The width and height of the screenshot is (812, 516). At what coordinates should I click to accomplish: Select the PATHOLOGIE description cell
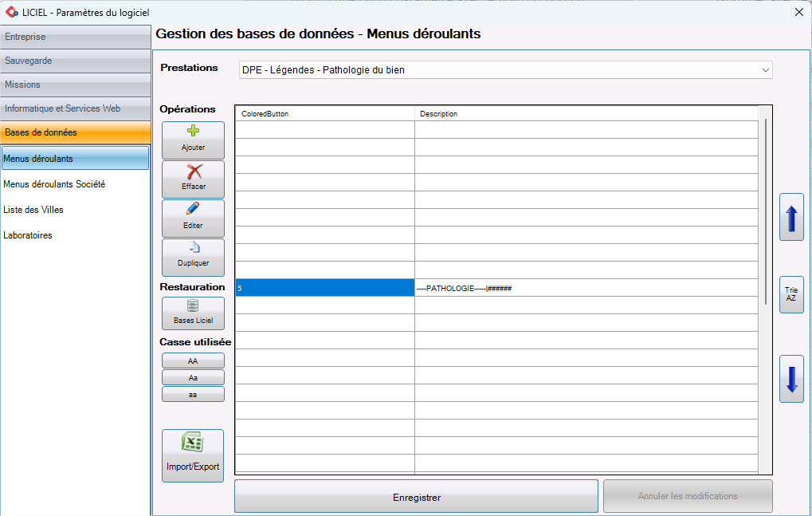(x=586, y=288)
